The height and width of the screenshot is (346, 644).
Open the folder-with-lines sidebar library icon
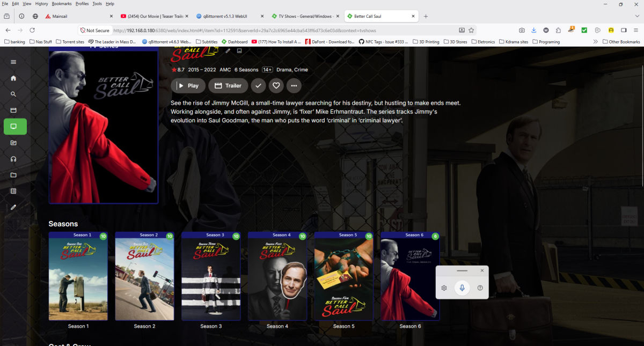pyautogui.click(x=13, y=143)
